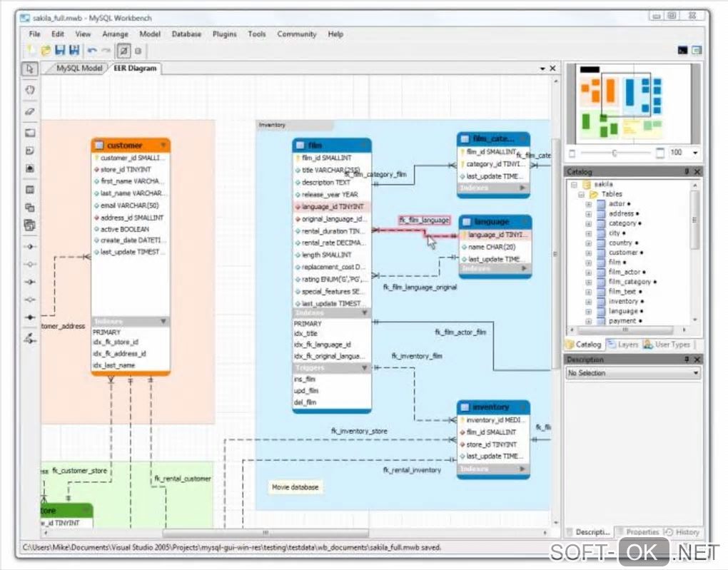The image size is (728, 570).
Task: Select the 1:n non-identifying relationship tool
Action: pyautogui.click(x=30, y=264)
